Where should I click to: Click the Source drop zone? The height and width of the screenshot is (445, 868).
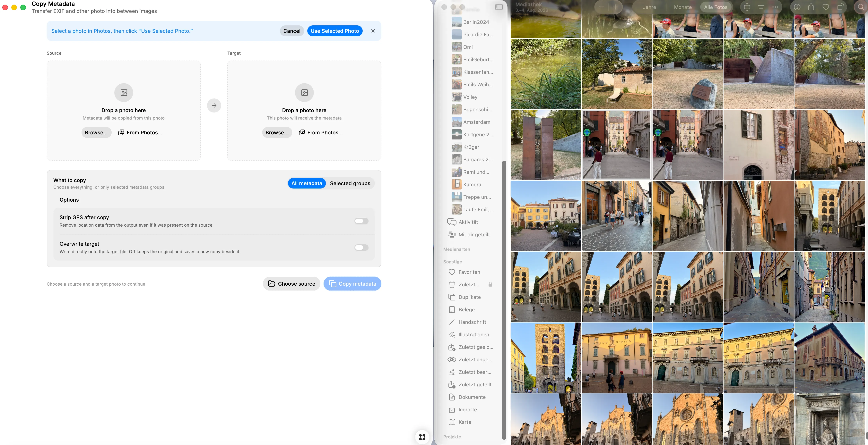[x=124, y=110]
